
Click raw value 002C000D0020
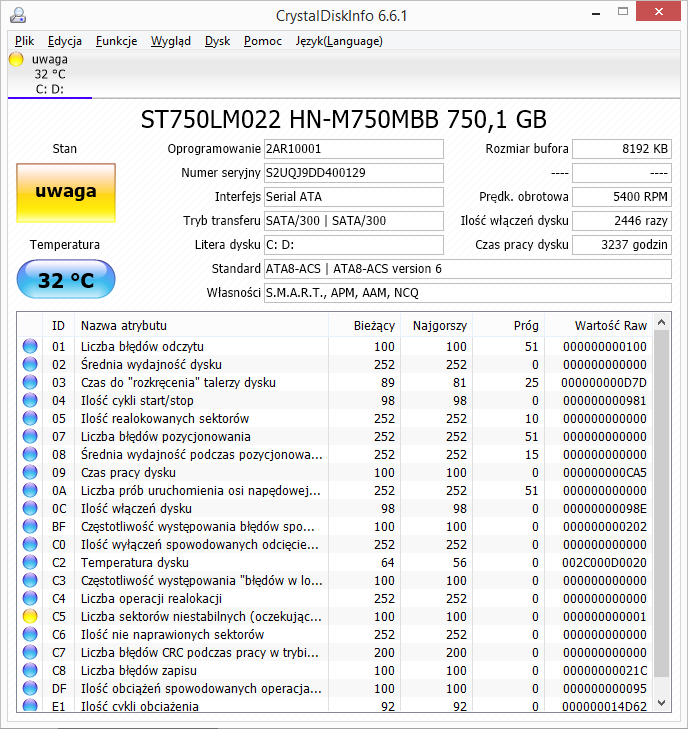604,563
